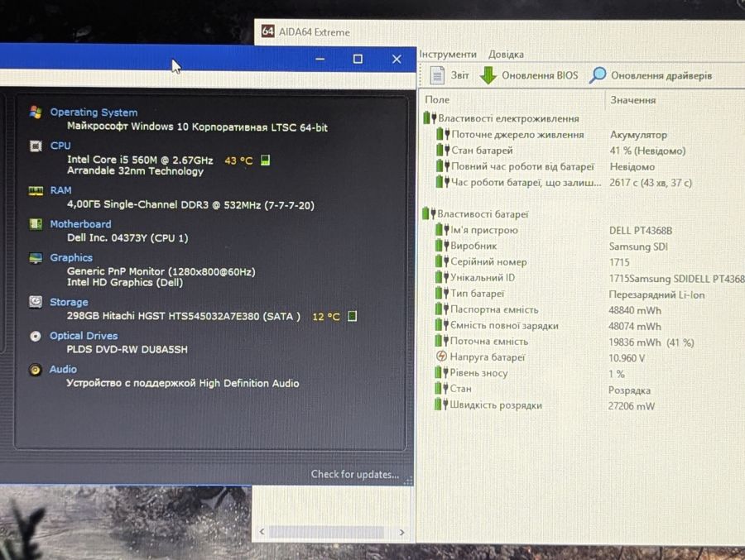745x560 pixels.
Task: Click the CPU chip icon in Speccy
Action: pyautogui.click(x=36, y=146)
